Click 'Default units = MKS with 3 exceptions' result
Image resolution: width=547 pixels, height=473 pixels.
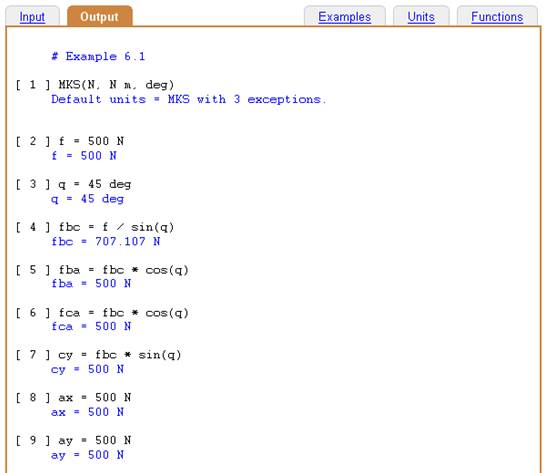(x=188, y=99)
